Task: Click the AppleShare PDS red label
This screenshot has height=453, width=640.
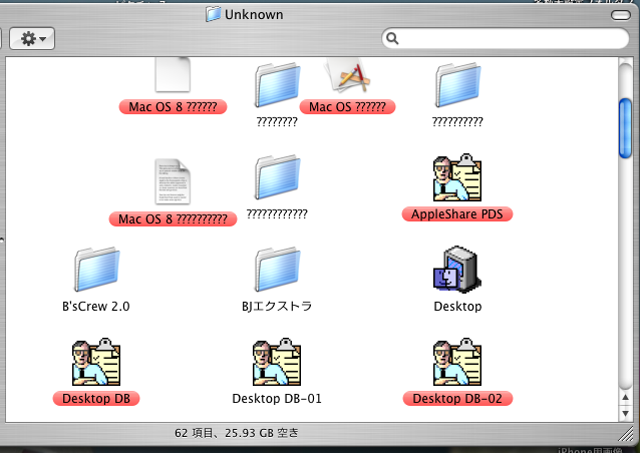Action: point(458,214)
